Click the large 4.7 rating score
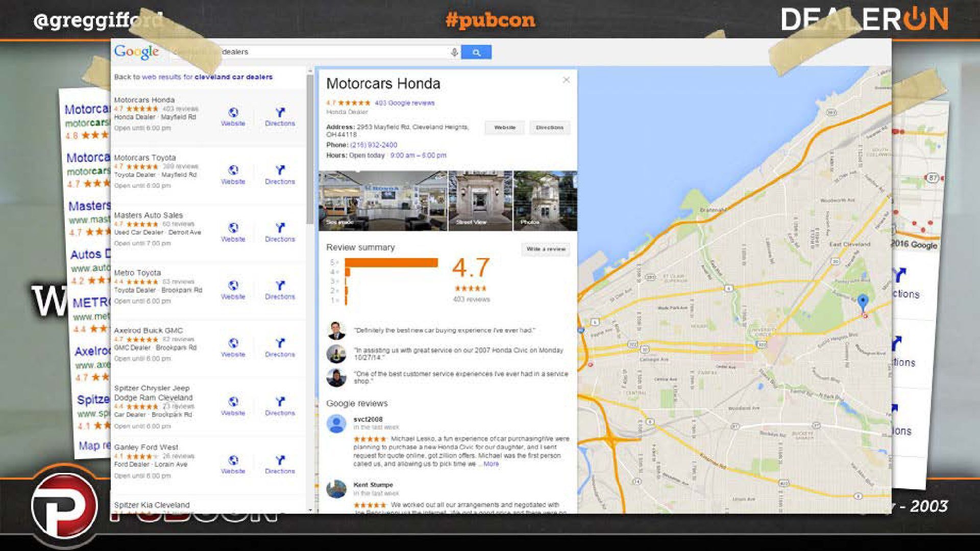Viewport: 980px width, 551px height. pyautogui.click(x=471, y=268)
